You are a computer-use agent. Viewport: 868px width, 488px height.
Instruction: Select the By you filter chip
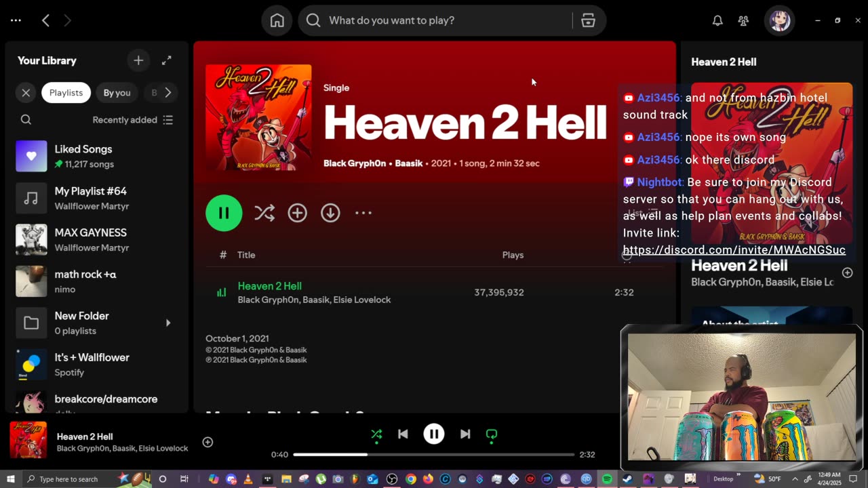(117, 93)
